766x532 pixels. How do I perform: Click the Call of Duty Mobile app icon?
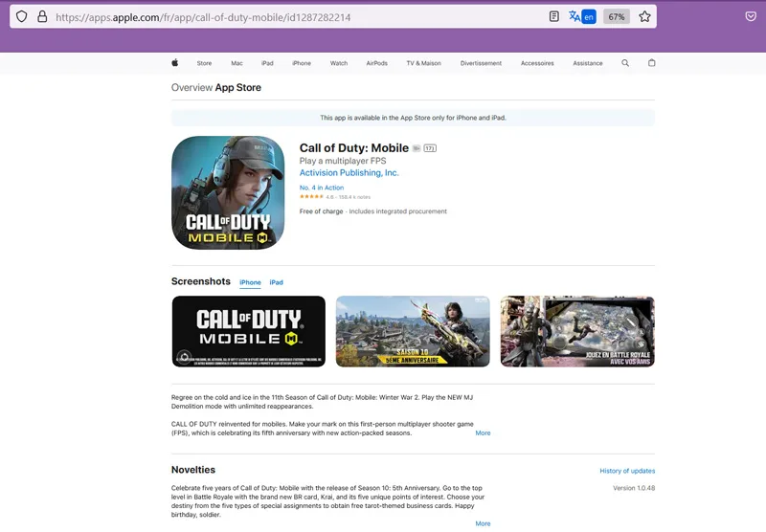click(228, 192)
